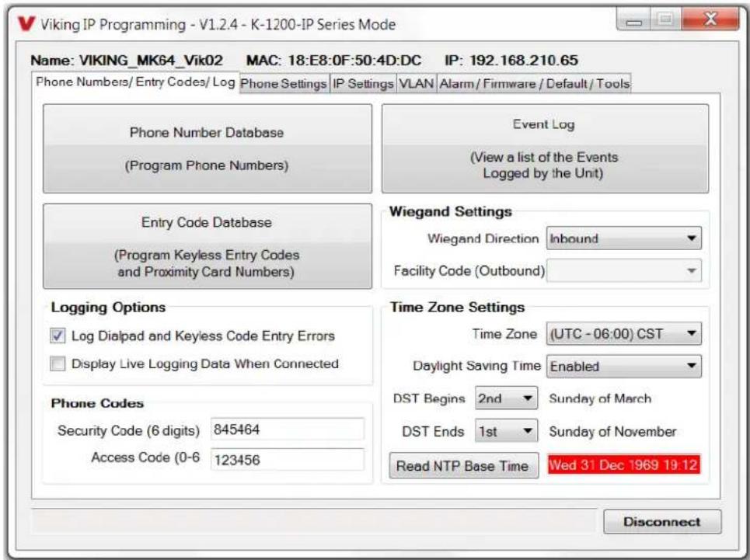This screenshot has height=560, width=750.
Task: Open the DST Begins week dropdown
Action: pos(506,398)
